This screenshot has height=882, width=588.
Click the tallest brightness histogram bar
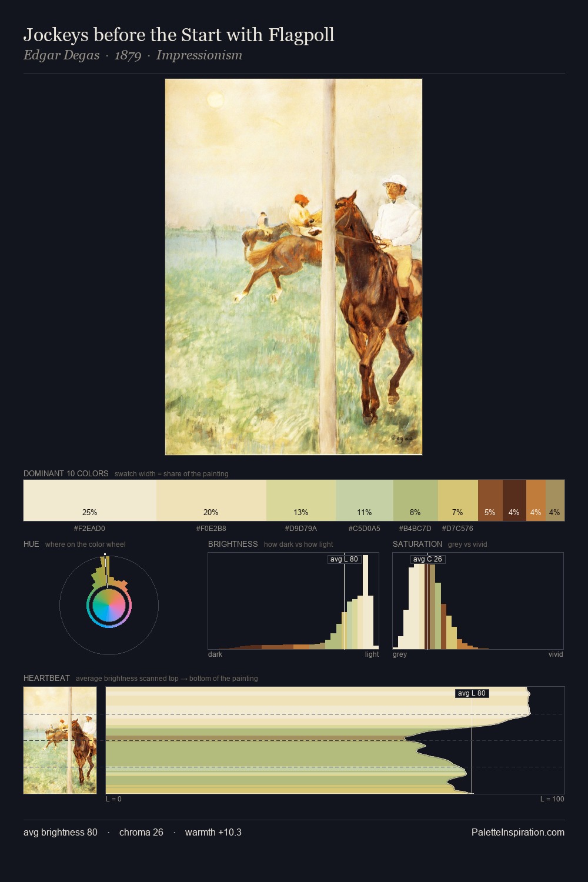coord(365,601)
